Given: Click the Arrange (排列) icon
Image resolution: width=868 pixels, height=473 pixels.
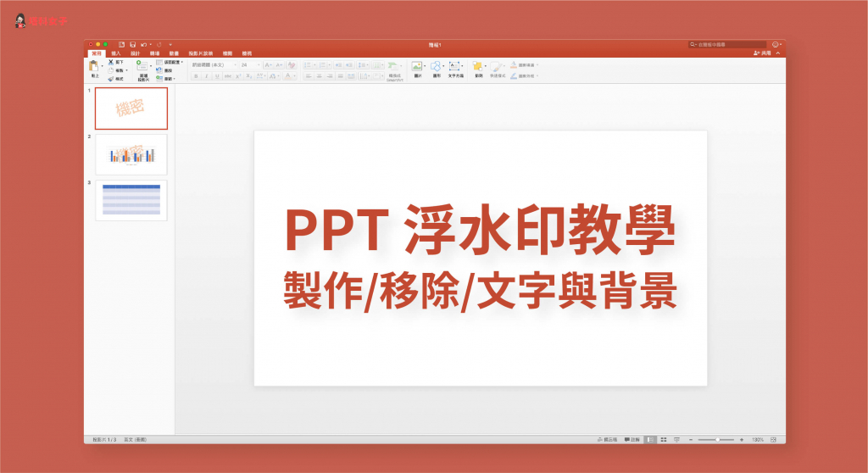Looking at the screenshot, I should [x=478, y=67].
